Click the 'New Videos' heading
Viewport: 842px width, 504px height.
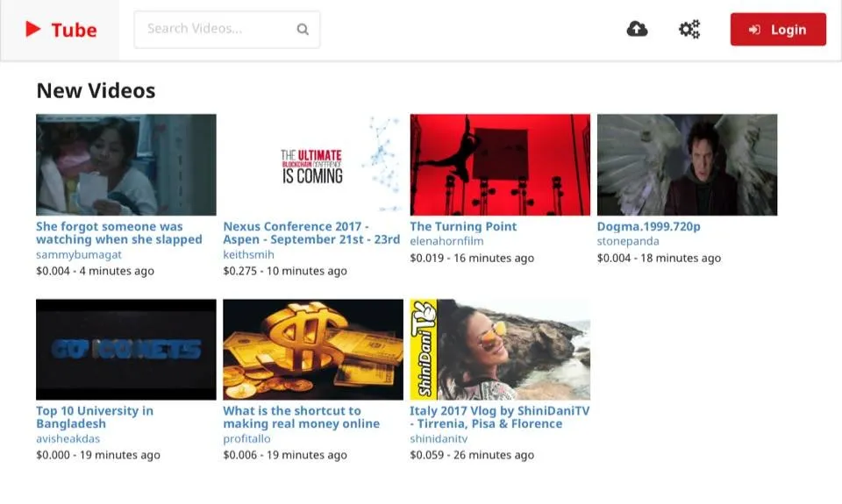pos(96,90)
